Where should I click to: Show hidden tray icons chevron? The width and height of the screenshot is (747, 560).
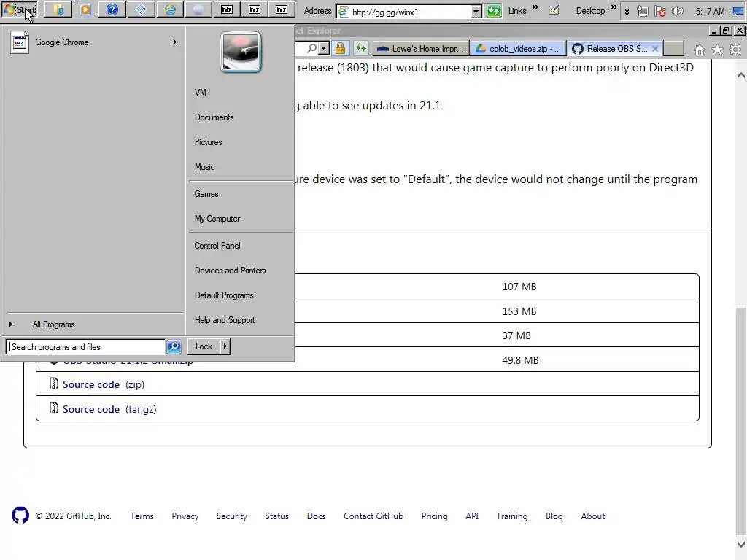coord(627,12)
